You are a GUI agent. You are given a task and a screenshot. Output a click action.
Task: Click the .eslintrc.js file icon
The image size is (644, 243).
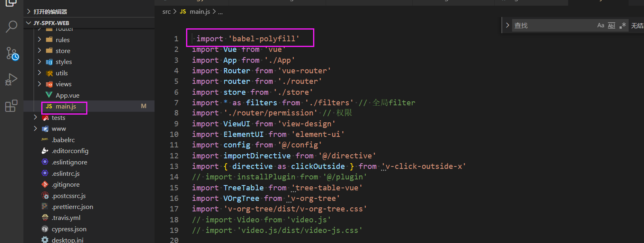pos(45,173)
